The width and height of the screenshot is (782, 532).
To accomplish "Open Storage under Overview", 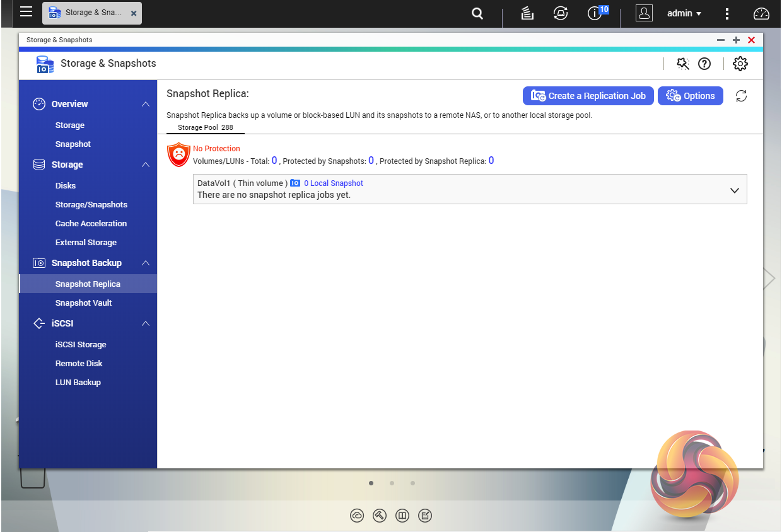I will pyautogui.click(x=70, y=125).
